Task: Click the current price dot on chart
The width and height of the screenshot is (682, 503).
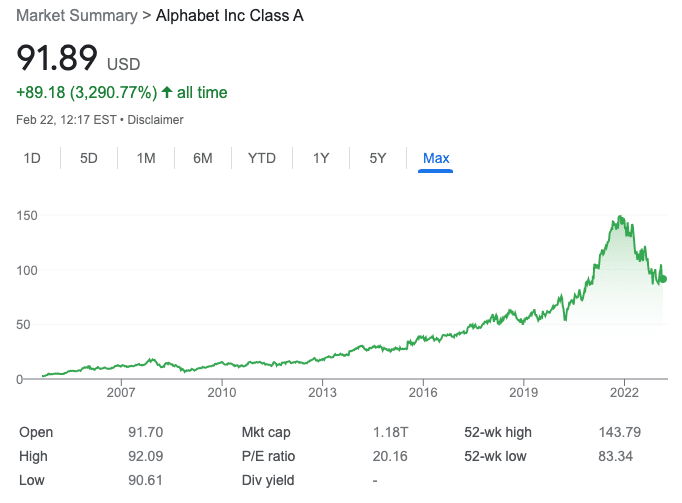Action: point(663,279)
